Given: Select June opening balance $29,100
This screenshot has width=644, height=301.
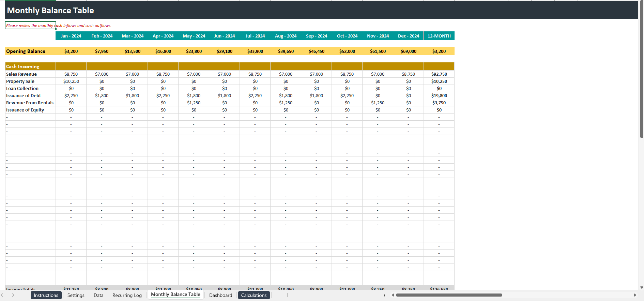Looking at the screenshot, I should pos(225,51).
